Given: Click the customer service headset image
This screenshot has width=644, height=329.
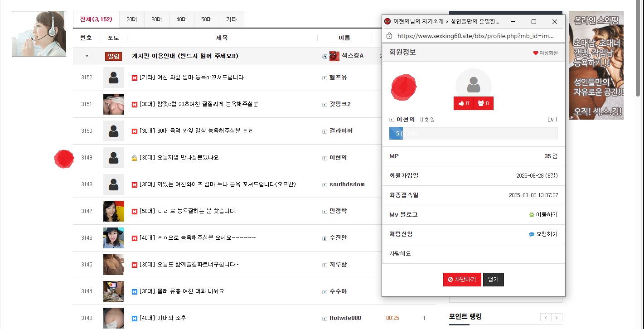Looking at the screenshot, I should click(x=39, y=34).
